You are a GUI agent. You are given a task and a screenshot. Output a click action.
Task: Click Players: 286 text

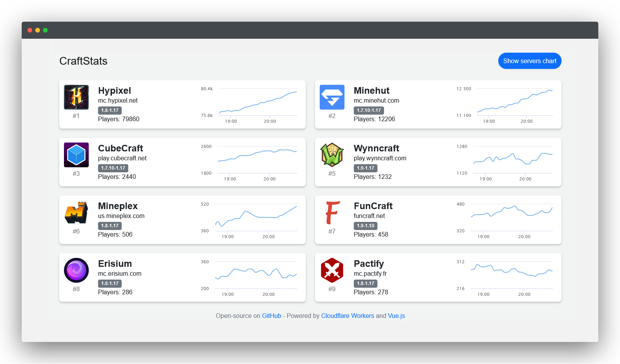[115, 292]
